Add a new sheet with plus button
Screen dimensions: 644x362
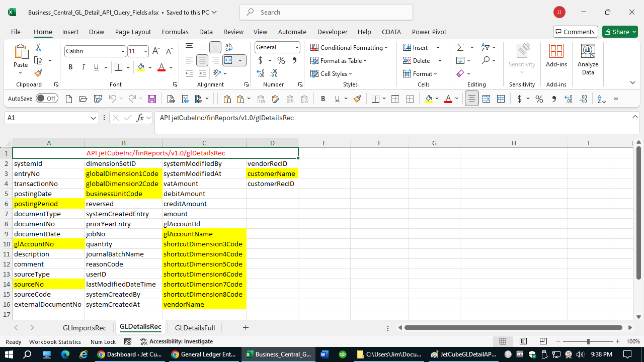point(246,327)
